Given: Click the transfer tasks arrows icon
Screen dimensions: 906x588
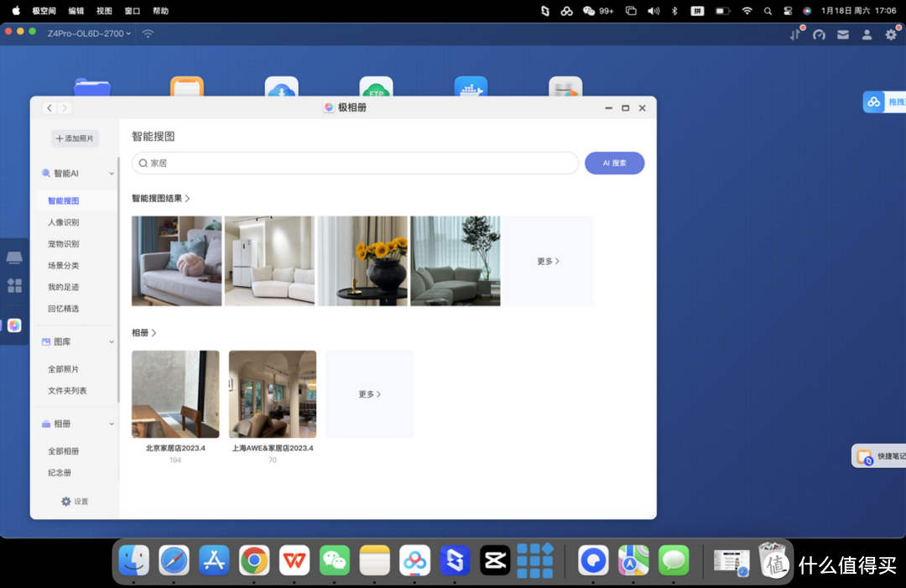Looking at the screenshot, I should point(795,34).
